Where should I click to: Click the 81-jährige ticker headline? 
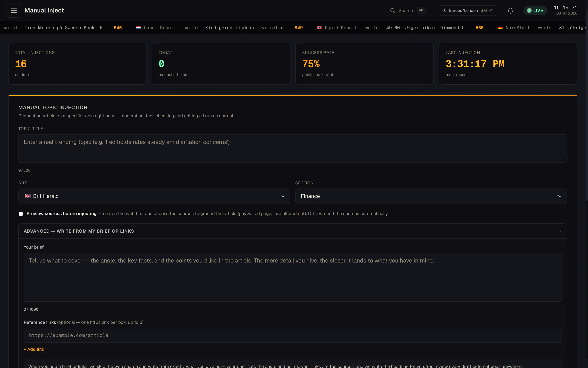[572, 28]
